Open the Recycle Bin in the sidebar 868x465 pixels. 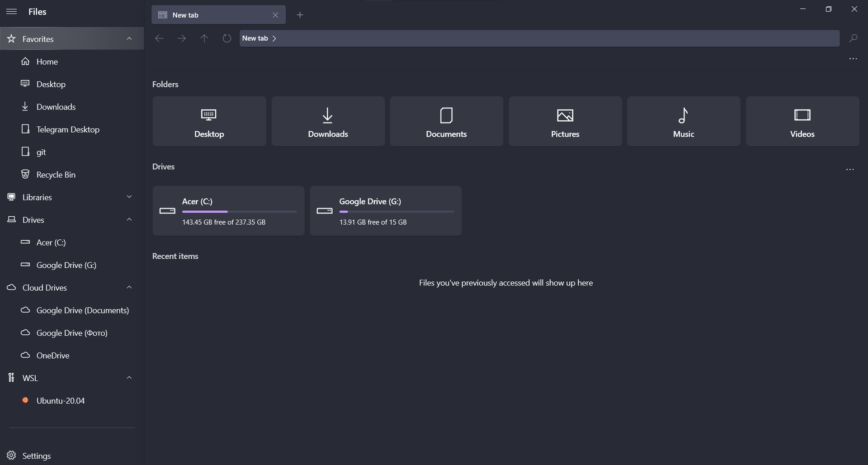point(56,174)
